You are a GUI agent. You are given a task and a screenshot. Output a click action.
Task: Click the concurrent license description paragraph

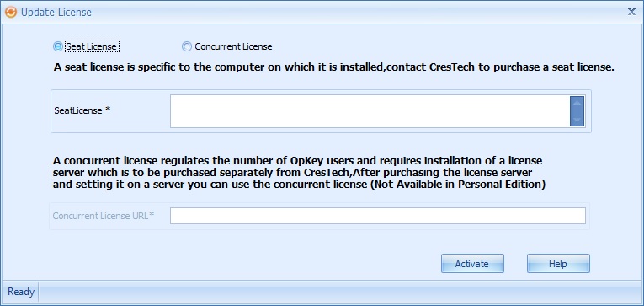299,172
